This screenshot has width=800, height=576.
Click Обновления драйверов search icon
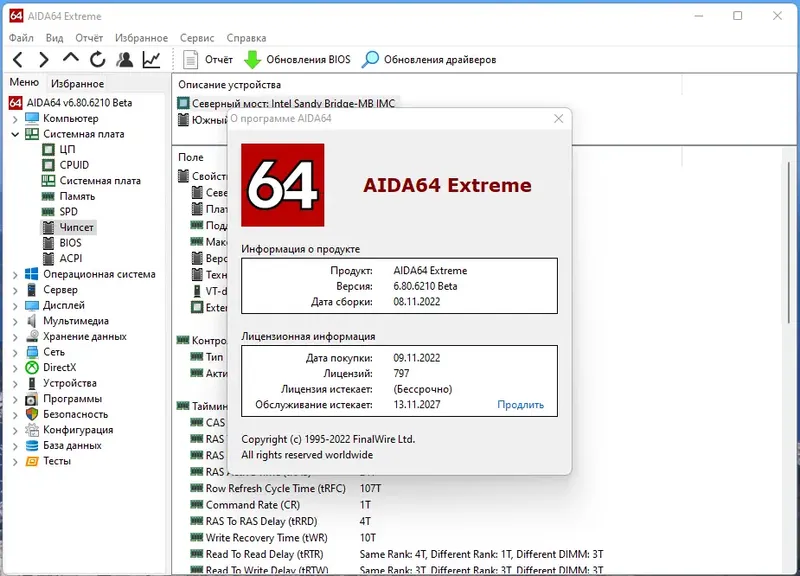pos(370,60)
